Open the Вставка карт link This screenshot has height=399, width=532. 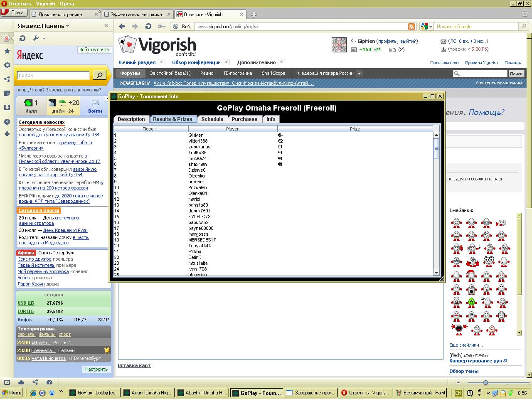[x=134, y=365]
